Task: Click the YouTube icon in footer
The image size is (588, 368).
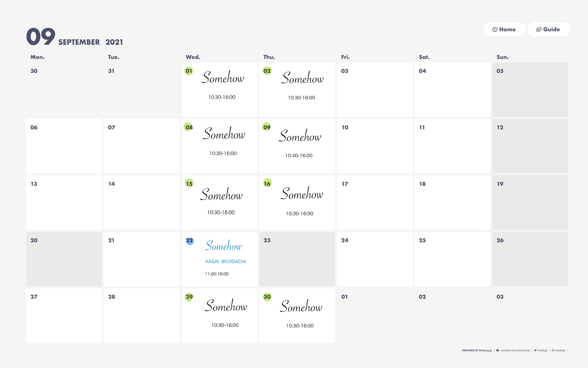Action: [498, 350]
